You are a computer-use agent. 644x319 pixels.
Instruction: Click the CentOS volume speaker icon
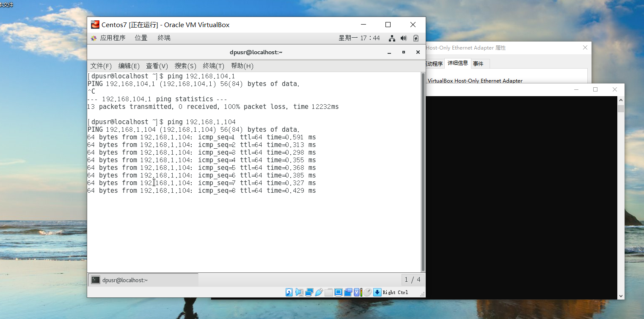coord(404,38)
